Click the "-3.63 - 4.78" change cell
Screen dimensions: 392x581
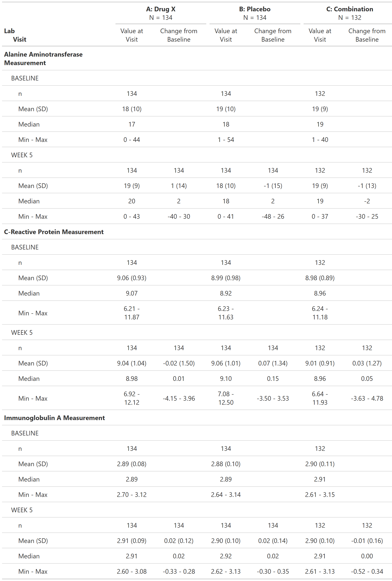(367, 398)
